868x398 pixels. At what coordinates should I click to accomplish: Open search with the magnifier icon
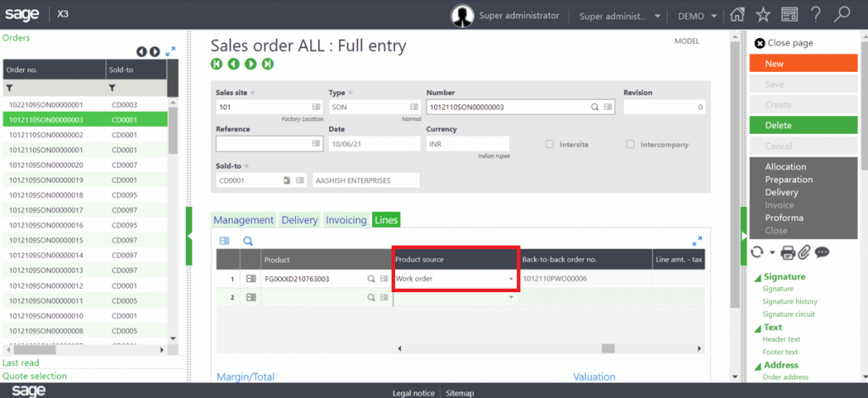pyautogui.click(x=842, y=15)
